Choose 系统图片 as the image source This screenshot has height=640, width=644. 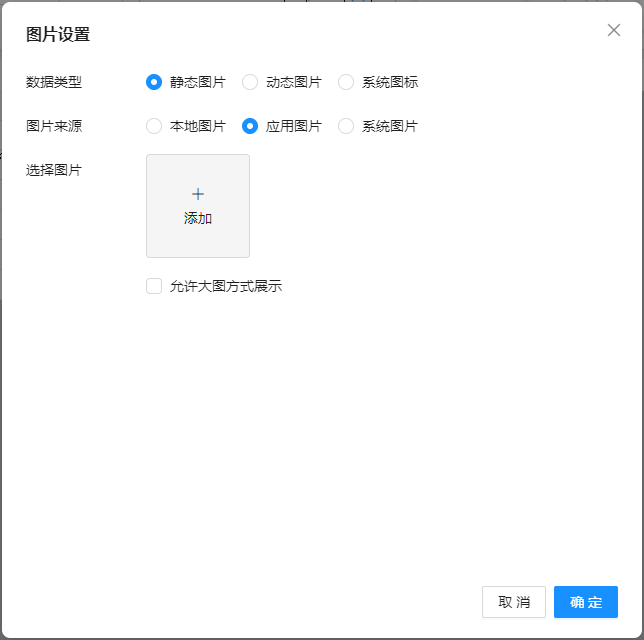[x=346, y=126]
